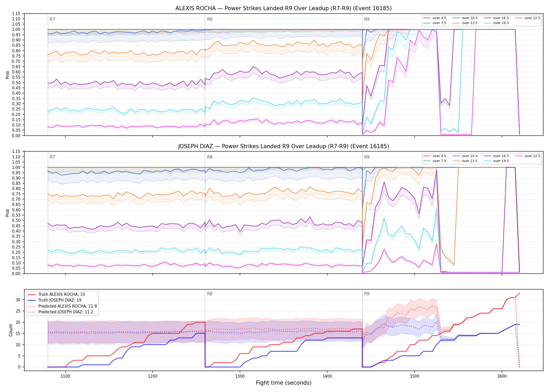Click the 1500 tick label on fight time axis

coord(415,376)
